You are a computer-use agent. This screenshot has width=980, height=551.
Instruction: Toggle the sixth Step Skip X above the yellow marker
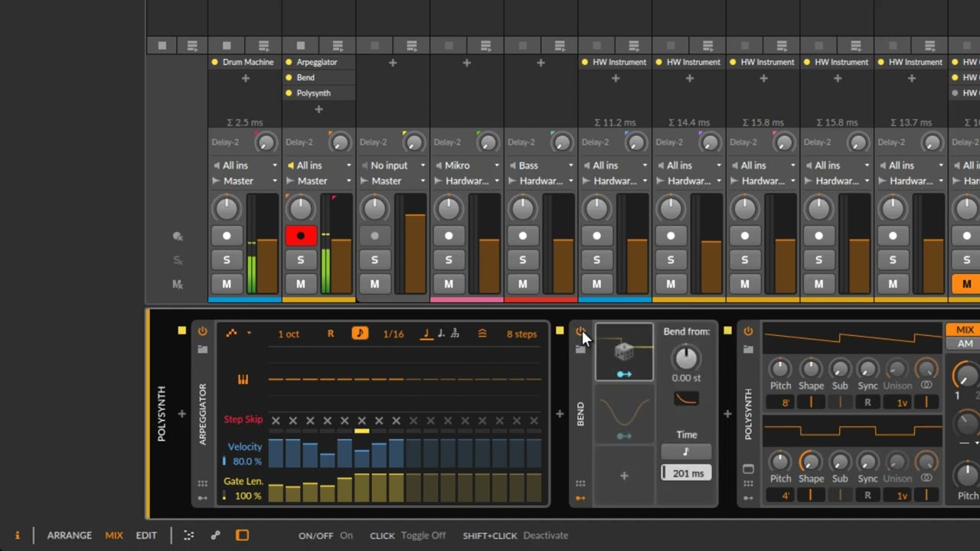361,420
